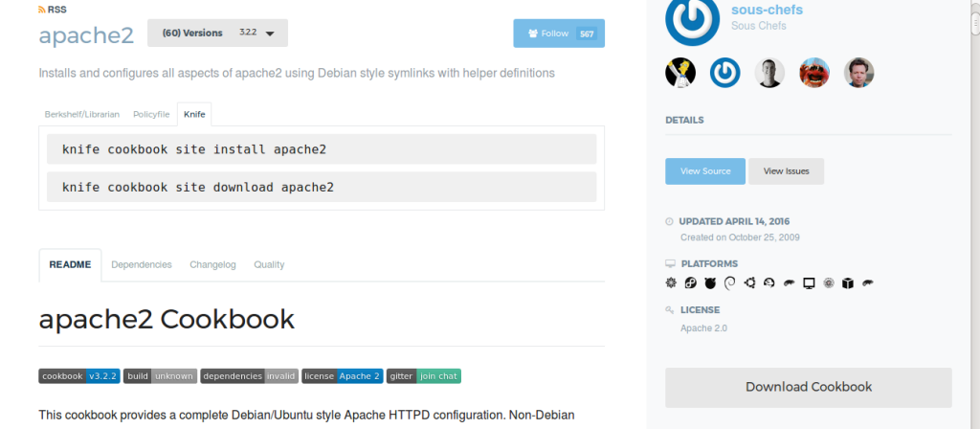Click the Red Hat shadowman platform icon
This screenshot has height=429, width=980.
click(769, 283)
